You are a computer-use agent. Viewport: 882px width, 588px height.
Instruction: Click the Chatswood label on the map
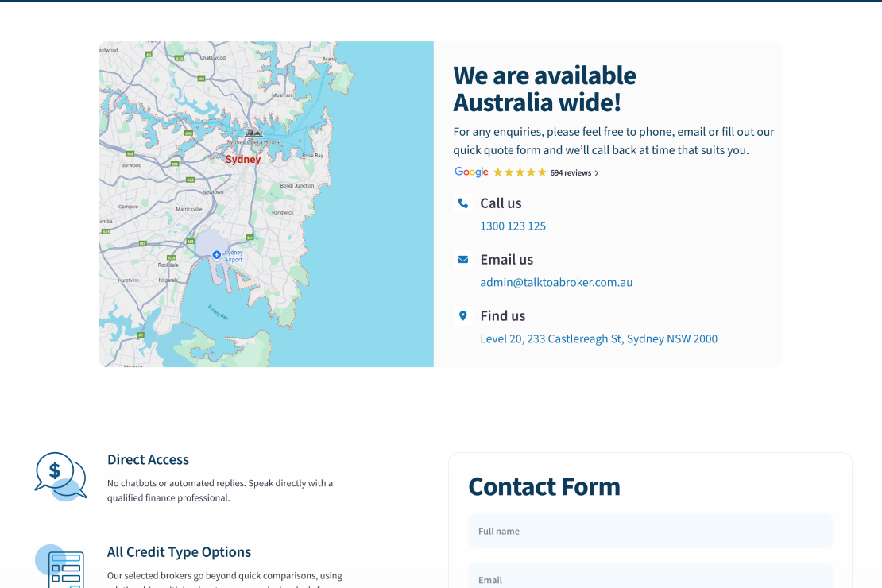point(213,57)
